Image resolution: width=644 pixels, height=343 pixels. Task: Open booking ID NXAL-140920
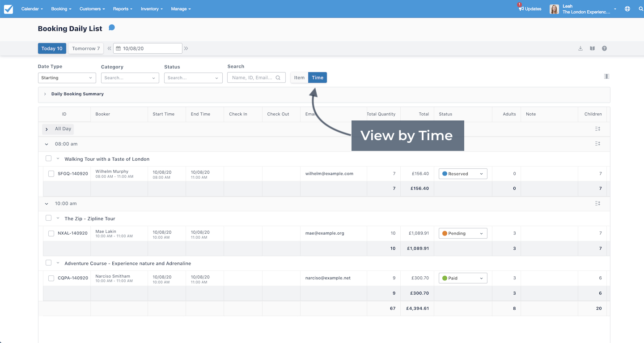pos(73,233)
